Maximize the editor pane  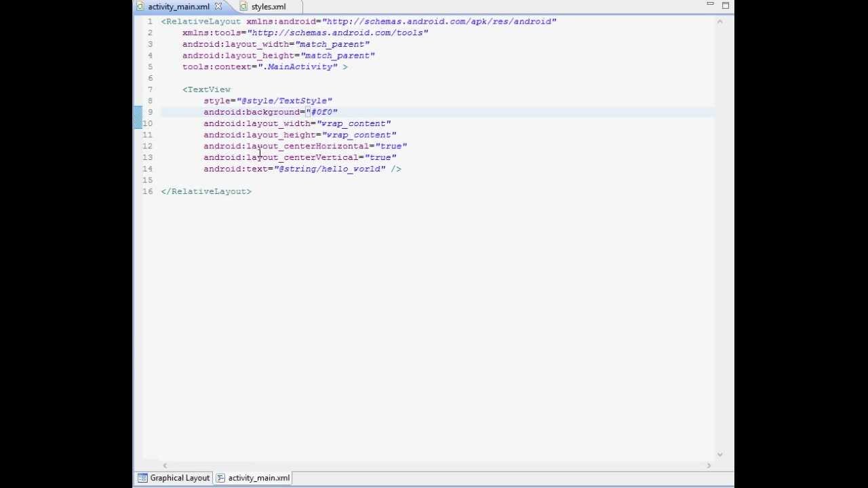[725, 5]
